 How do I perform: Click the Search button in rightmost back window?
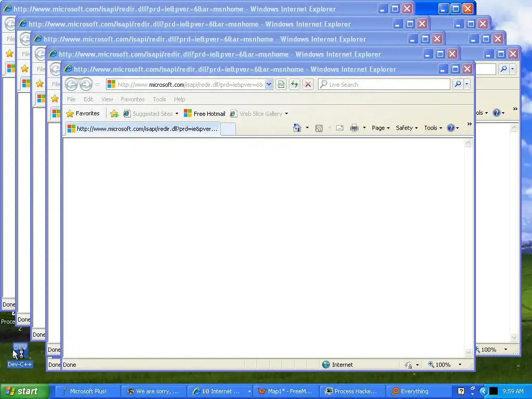[503, 69]
